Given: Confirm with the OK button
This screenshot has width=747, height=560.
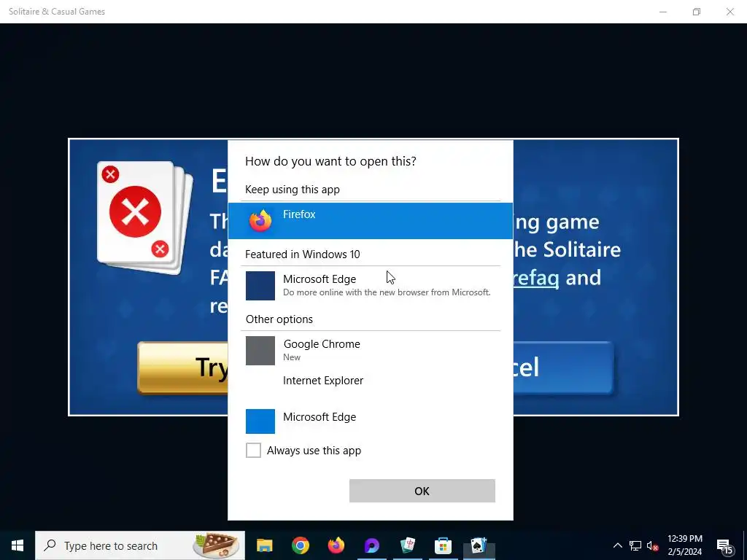Looking at the screenshot, I should click(x=422, y=491).
